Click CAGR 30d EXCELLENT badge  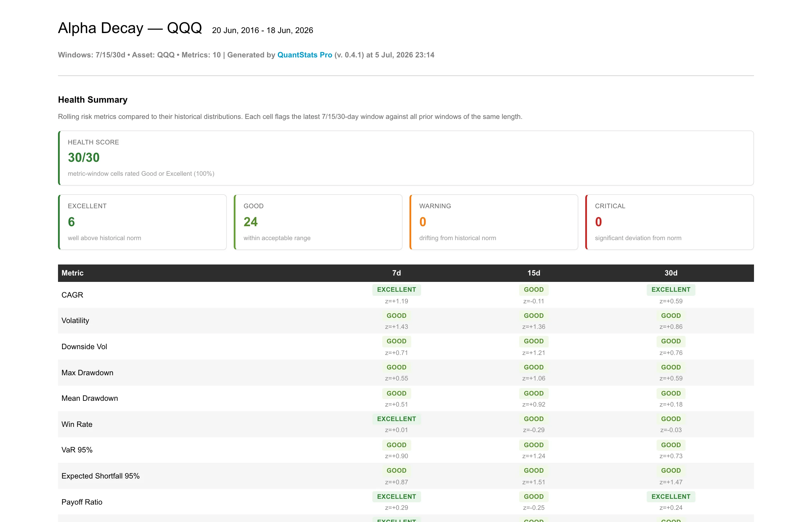coord(671,290)
